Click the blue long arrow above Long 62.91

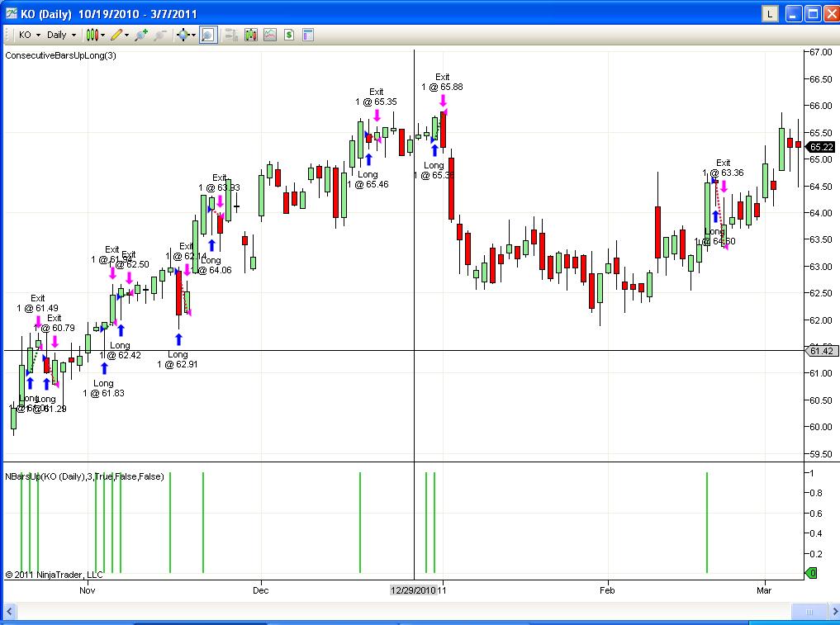(178, 339)
